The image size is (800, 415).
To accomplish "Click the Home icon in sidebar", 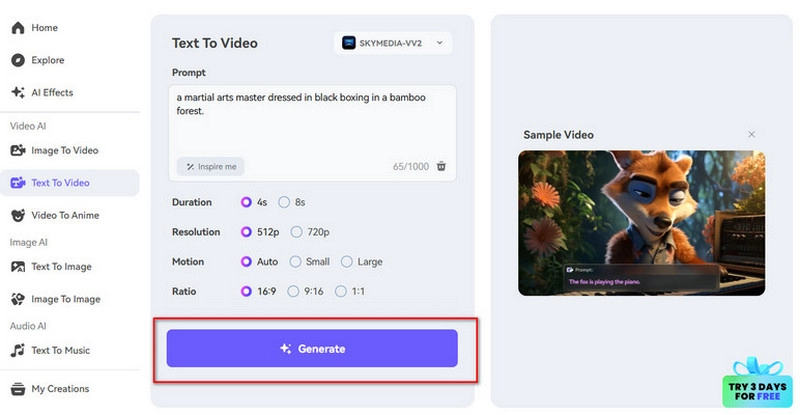I will 17,28.
